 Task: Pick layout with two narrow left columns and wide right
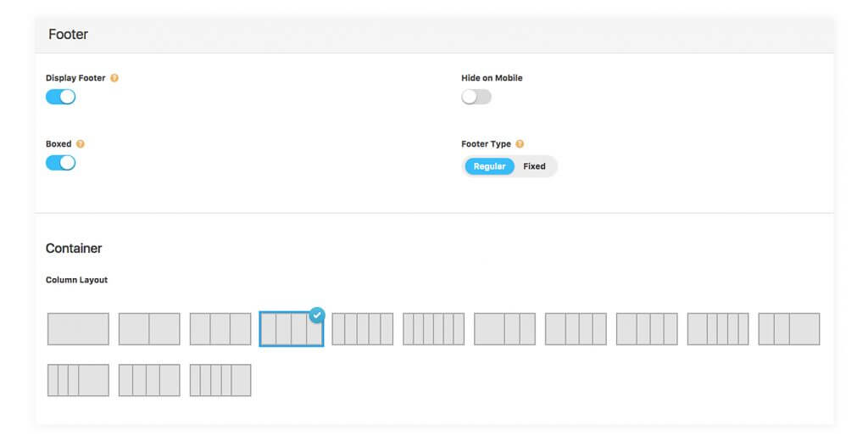coord(789,329)
